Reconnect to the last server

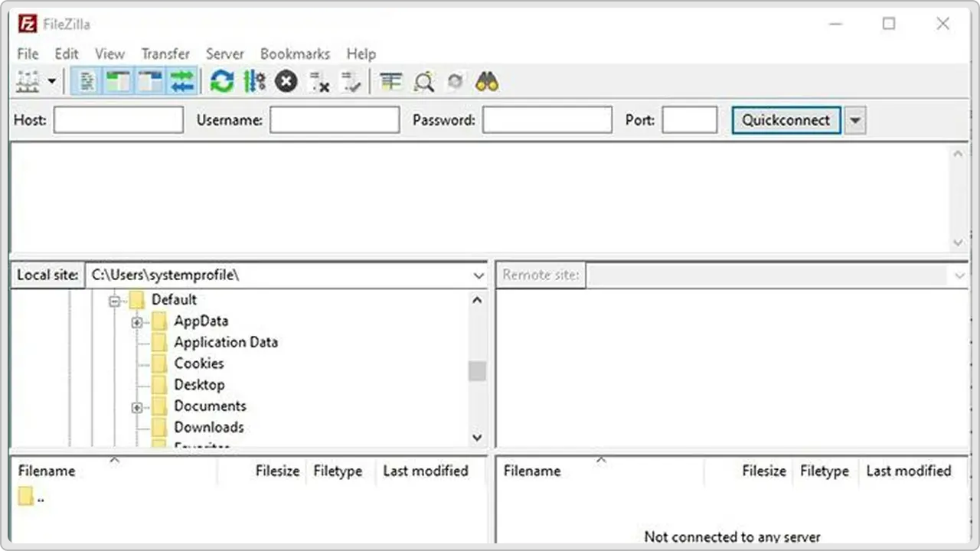point(351,81)
